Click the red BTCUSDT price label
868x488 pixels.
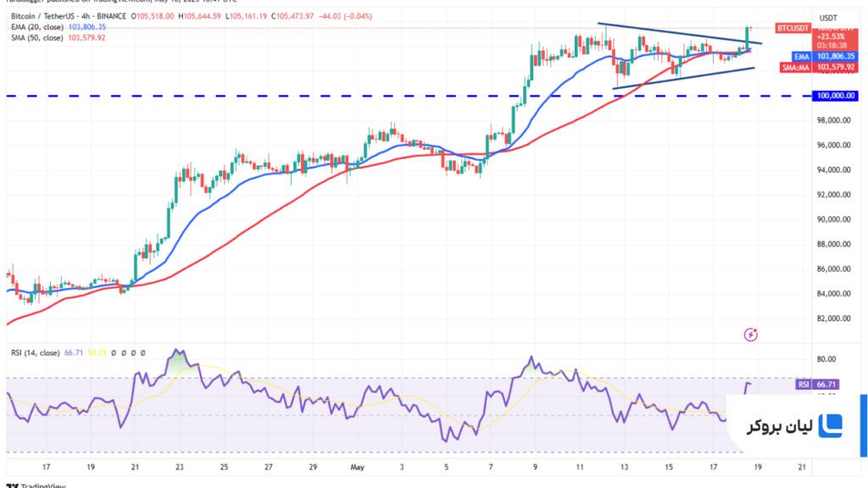793,28
